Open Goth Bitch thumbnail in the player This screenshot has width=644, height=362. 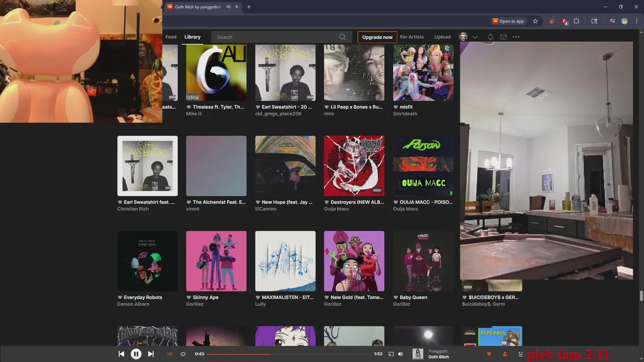(x=418, y=354)
